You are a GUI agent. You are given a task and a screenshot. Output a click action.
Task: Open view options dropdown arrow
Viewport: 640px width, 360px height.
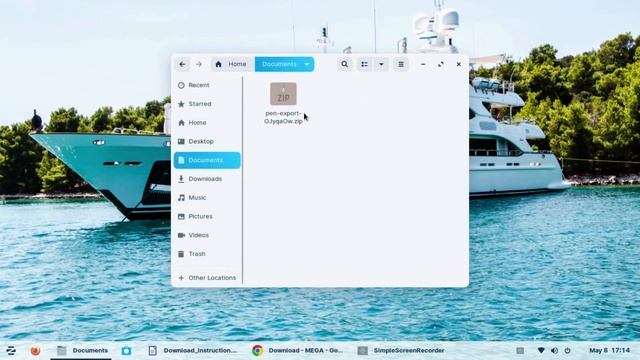pyautogui.click(x=381, y=64)
